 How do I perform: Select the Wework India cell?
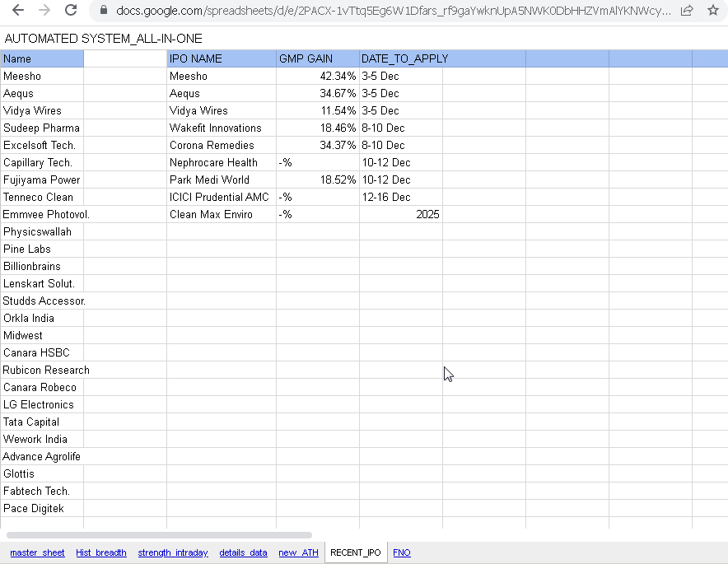42,439
